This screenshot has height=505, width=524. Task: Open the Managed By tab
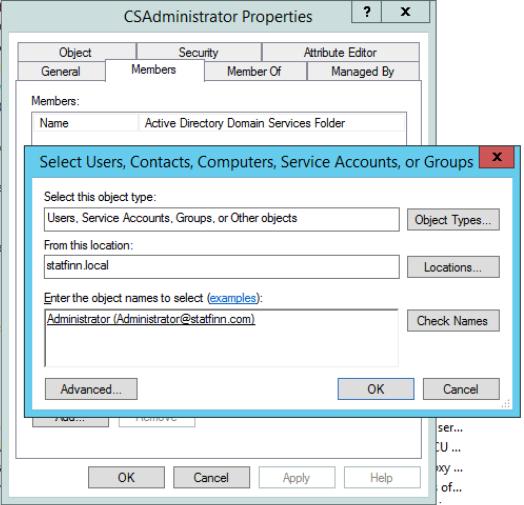[x=363, y=71]
